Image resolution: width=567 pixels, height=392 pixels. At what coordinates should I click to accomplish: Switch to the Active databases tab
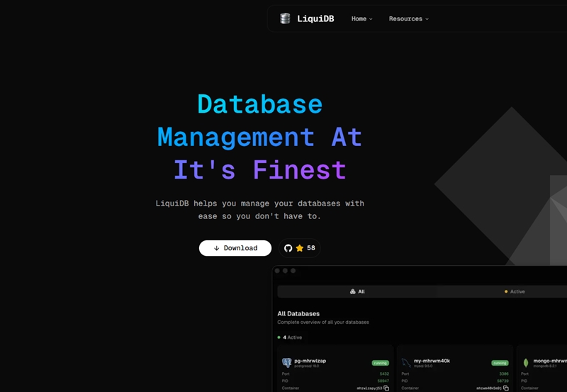point(515,291)
